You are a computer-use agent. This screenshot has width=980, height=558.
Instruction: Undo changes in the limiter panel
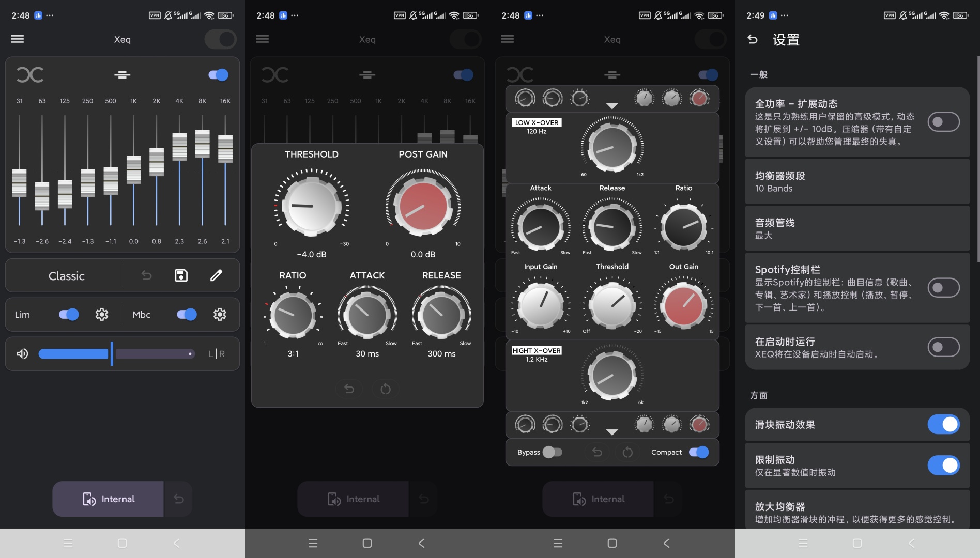click(x=349, y=389)
